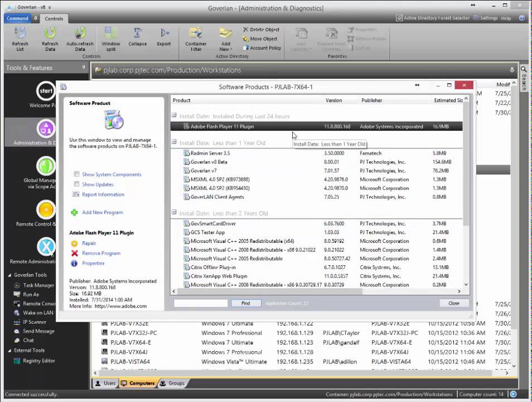This screenshot has width=532, height=402.
Task: Select the Goverlan v7 product icon
Action: (186, 171)
